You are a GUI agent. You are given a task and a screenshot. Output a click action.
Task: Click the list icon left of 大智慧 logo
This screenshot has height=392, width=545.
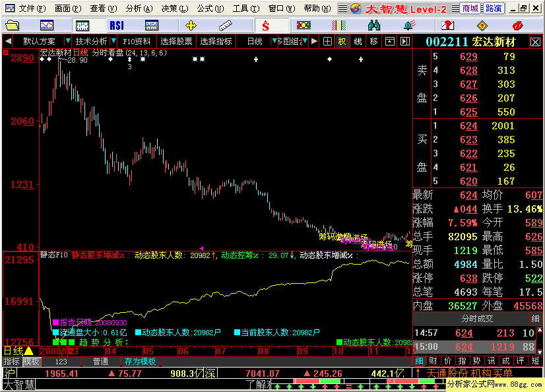(342, 9)
